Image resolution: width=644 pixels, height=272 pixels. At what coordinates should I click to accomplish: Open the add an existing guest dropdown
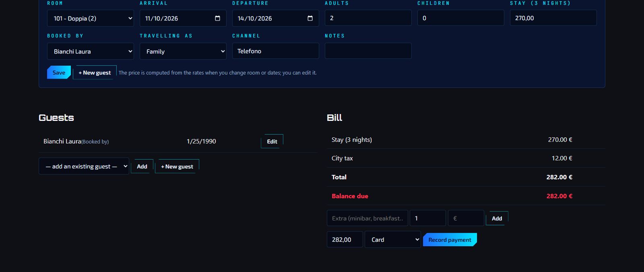(x=84, y=166)
